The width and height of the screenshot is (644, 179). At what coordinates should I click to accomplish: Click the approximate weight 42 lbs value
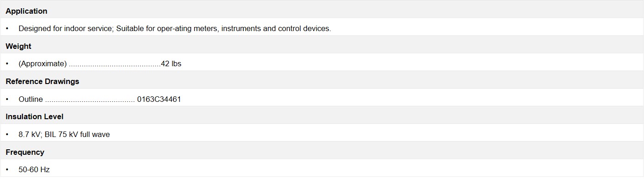coord(171,64)
